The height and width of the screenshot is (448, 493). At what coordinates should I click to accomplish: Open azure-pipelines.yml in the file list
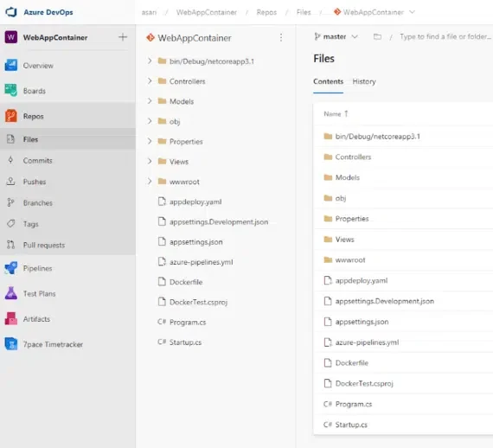367,342
